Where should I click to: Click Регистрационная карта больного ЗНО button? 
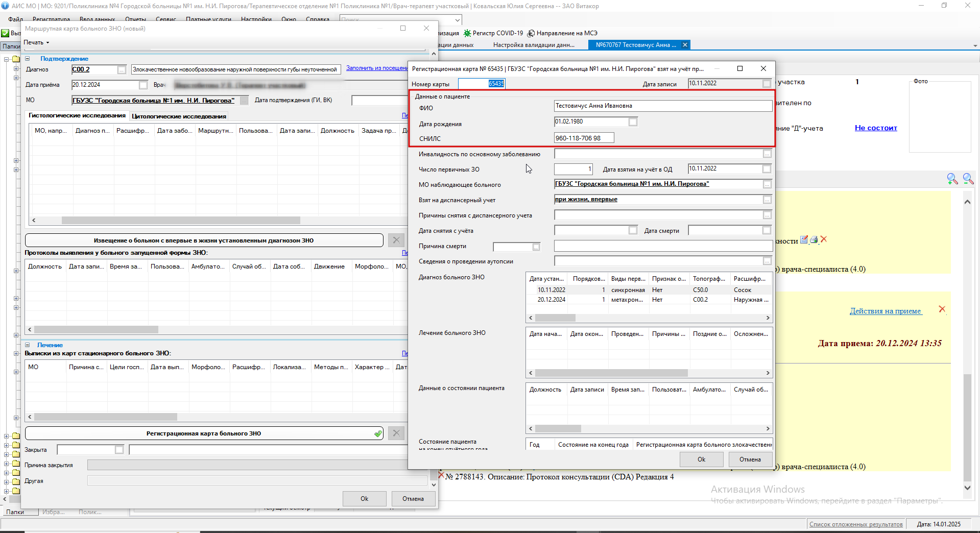click(204, 433)
